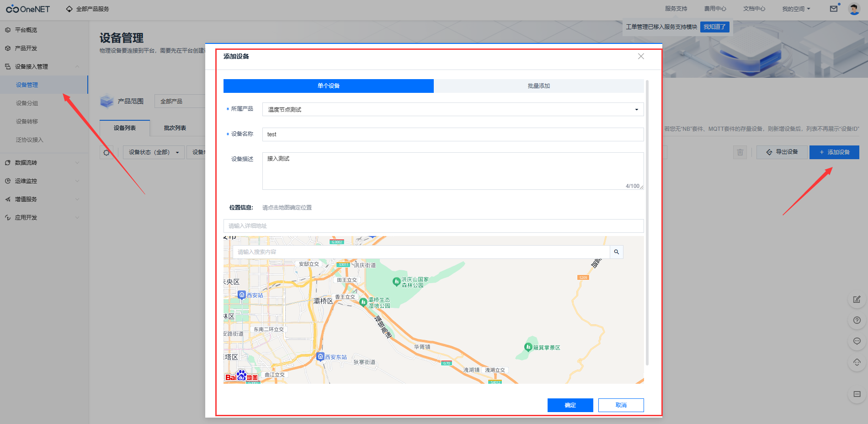The image size is (868, 424).
Task: Open the 我的空间 dropdown menu
Action: [796, 9]
